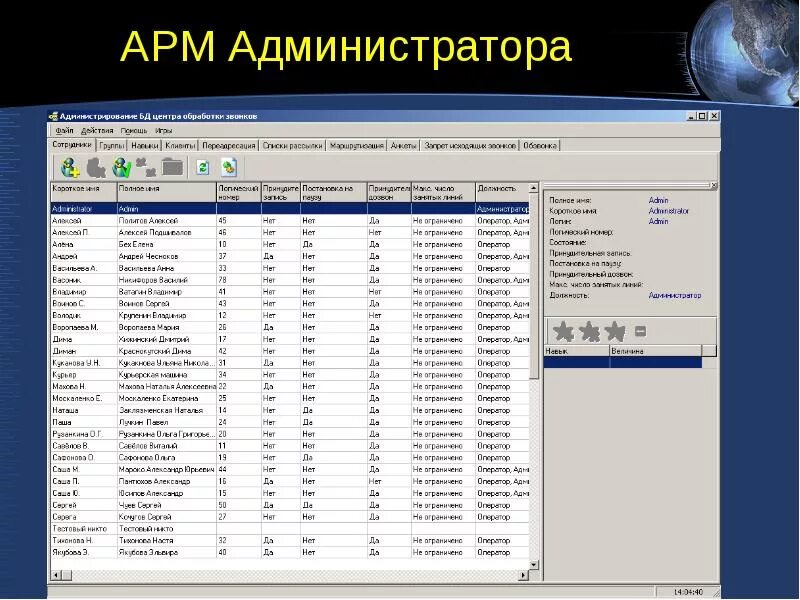Select the row Васильева Анна
The width and height of the screenshot is (800, 600).
(x=289, y=268)
